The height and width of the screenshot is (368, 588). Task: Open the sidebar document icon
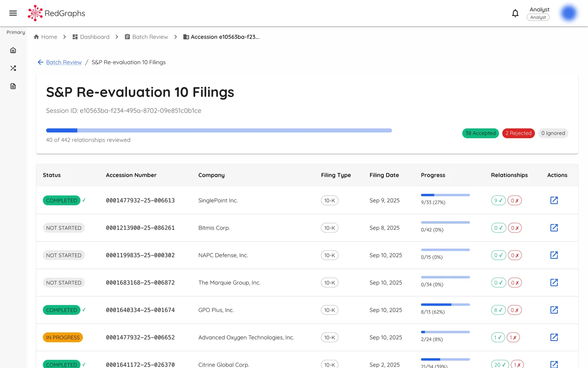pyautogui.click(x=13, y=86)
